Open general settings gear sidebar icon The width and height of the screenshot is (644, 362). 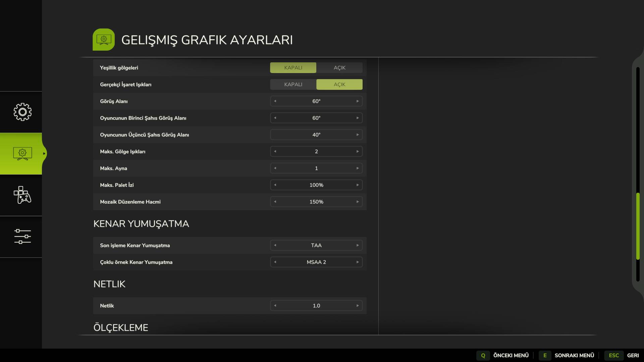[x=22, y=112]
